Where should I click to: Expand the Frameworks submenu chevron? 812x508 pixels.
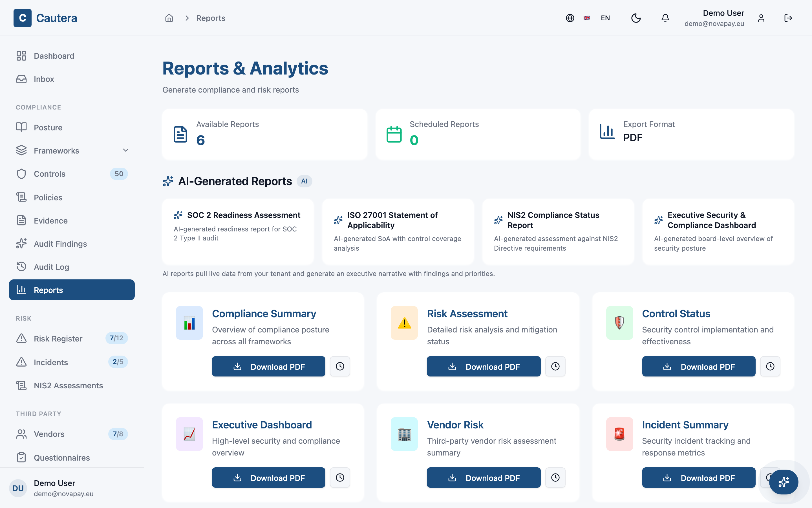(x=126, y=150)
